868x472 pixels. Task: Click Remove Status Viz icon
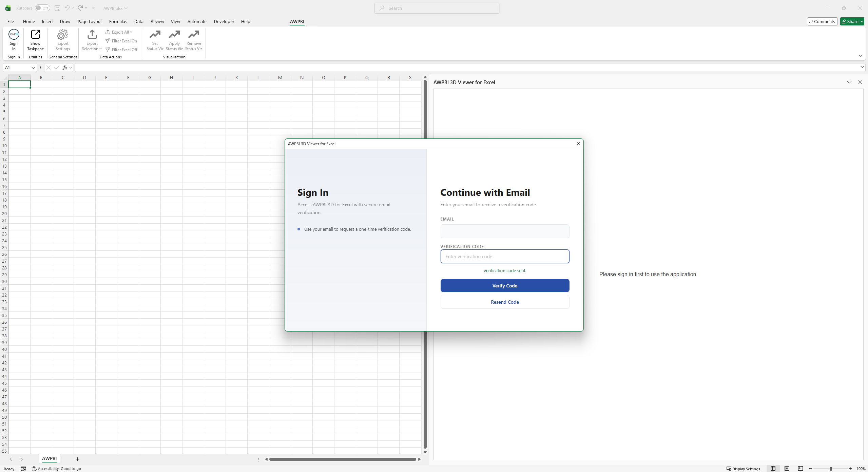tap(194, 34)
